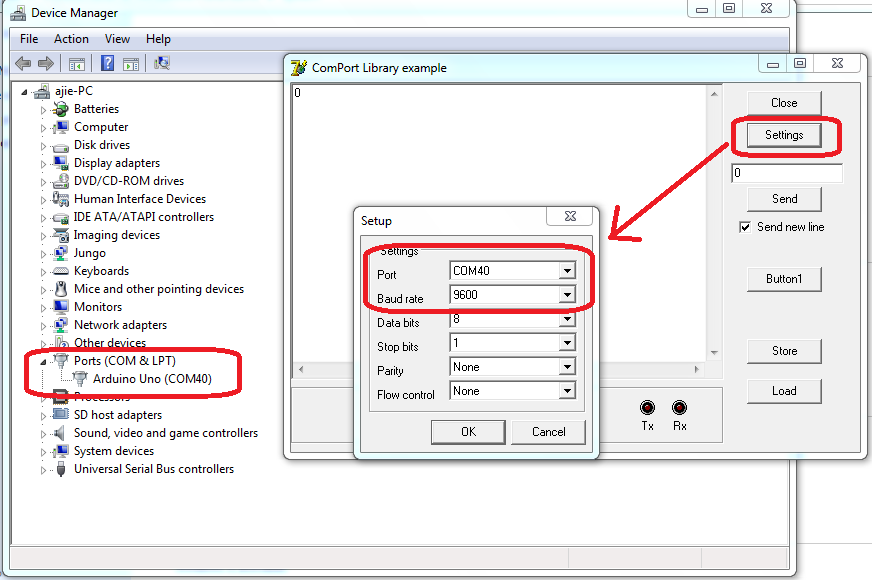Open the Parity dropdown

coord(567,366)
